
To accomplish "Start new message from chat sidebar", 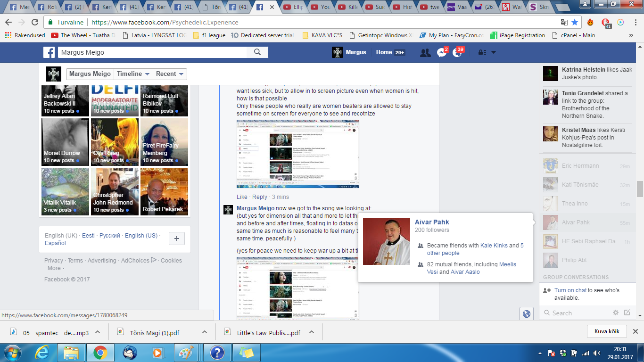I will pos(627,313).
